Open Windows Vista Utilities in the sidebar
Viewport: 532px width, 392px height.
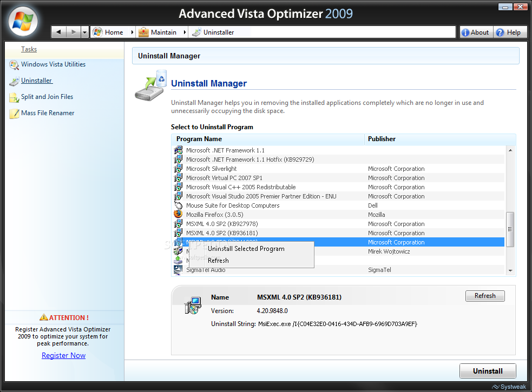(53, 64)
